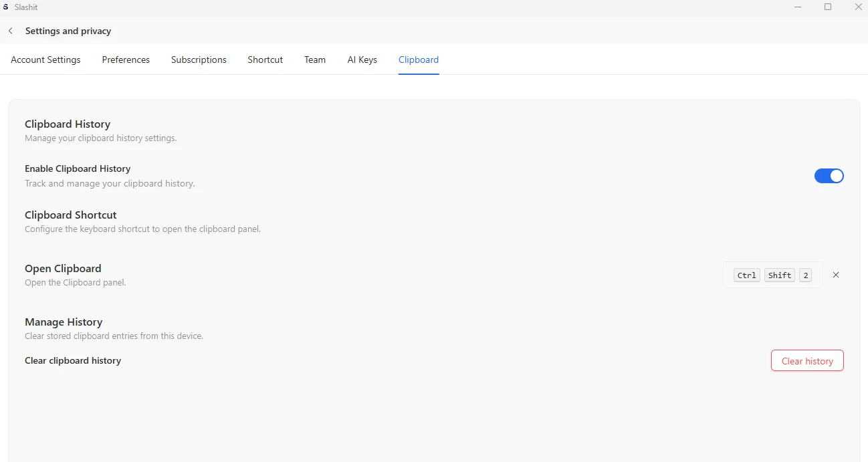The width and height of the screenshot is (868, 462).
Task: Select the Clipboard tab
Action: point(419,60)
